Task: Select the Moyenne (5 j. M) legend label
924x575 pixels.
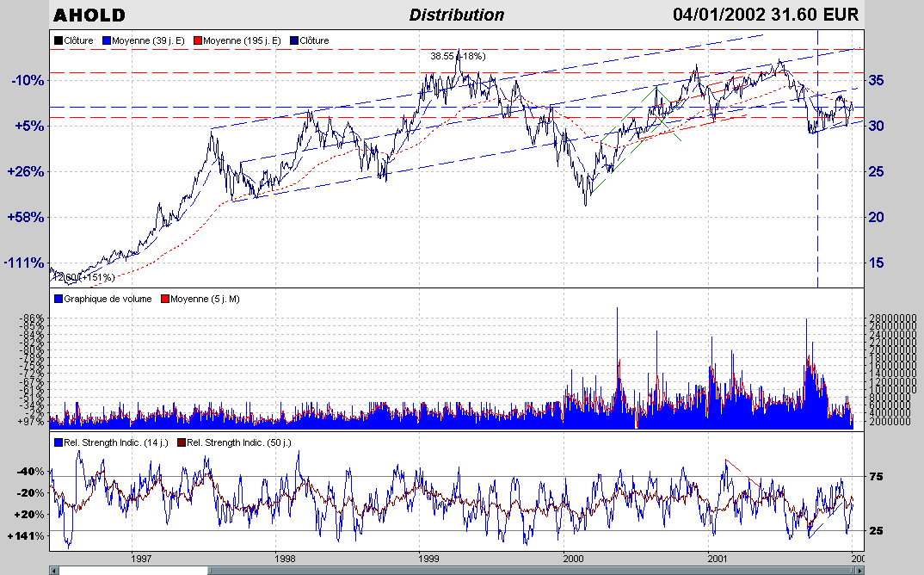Action: (205, 299)
